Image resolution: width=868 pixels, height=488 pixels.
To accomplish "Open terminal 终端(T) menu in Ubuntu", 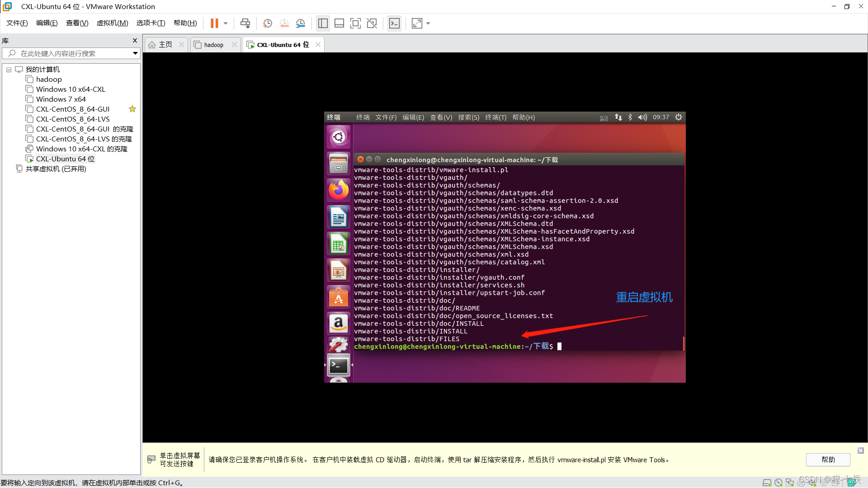I will pyautogui.click(x=495, y=117).
